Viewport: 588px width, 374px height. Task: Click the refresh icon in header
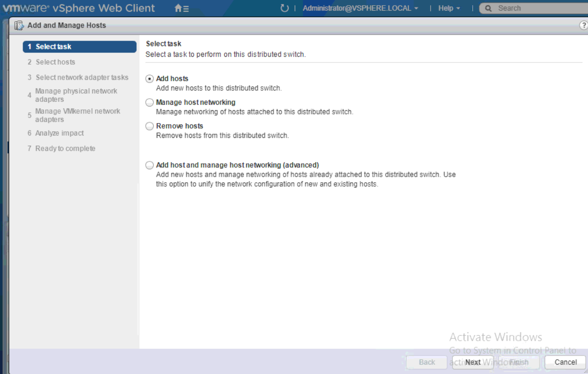285,8
